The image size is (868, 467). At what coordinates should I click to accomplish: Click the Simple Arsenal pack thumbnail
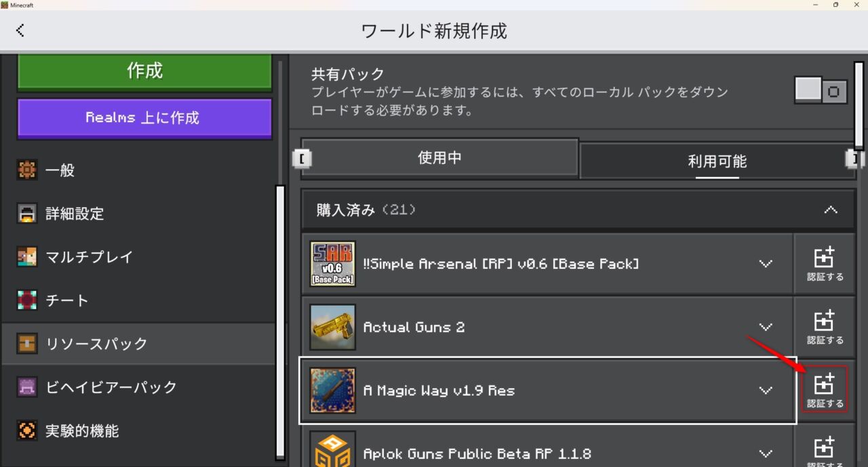[x=332, y=263]
